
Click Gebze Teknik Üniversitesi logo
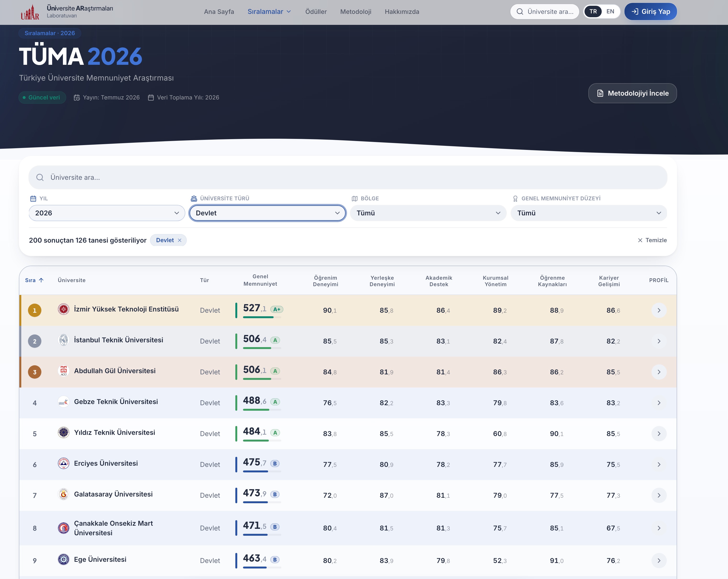coord(63,401)
